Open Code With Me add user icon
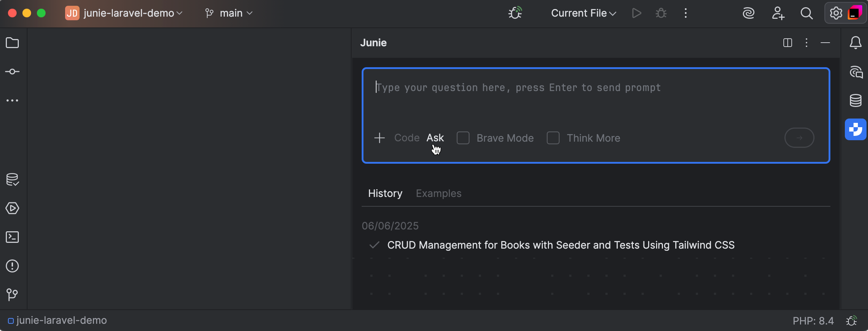The width and height of the screenshot is (868, 331). coord(778,13)
